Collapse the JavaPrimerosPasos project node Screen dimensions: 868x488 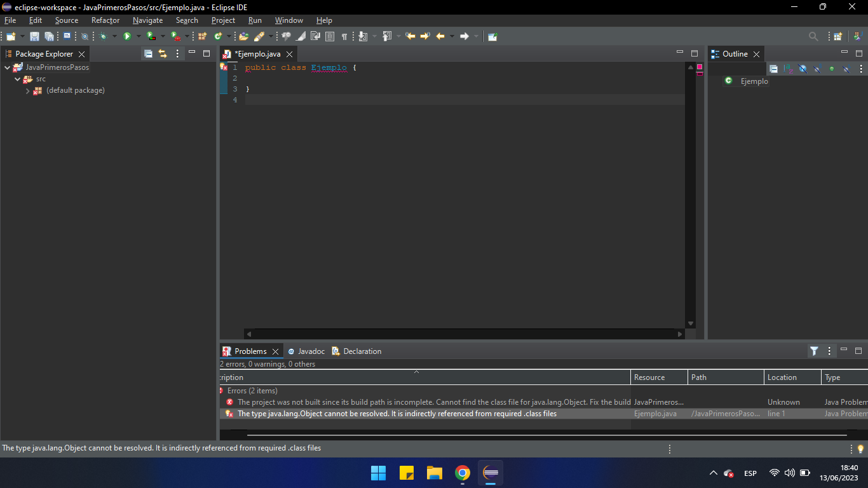click(8, 67)
